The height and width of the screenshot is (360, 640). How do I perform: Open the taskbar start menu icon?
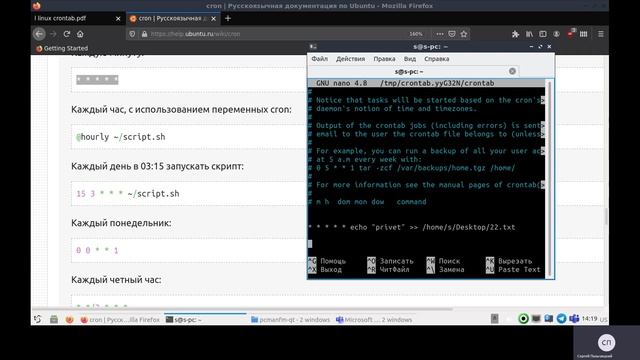click(38, 319)
